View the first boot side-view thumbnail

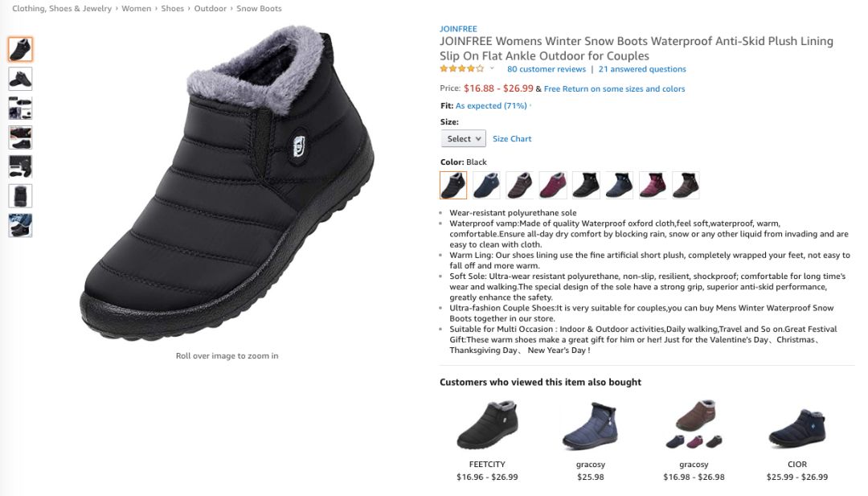click(x=20, y=49)
